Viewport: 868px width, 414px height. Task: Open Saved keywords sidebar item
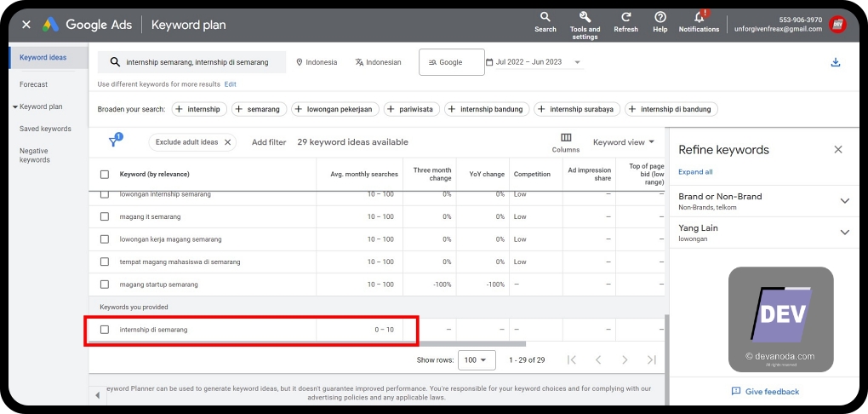45,129
